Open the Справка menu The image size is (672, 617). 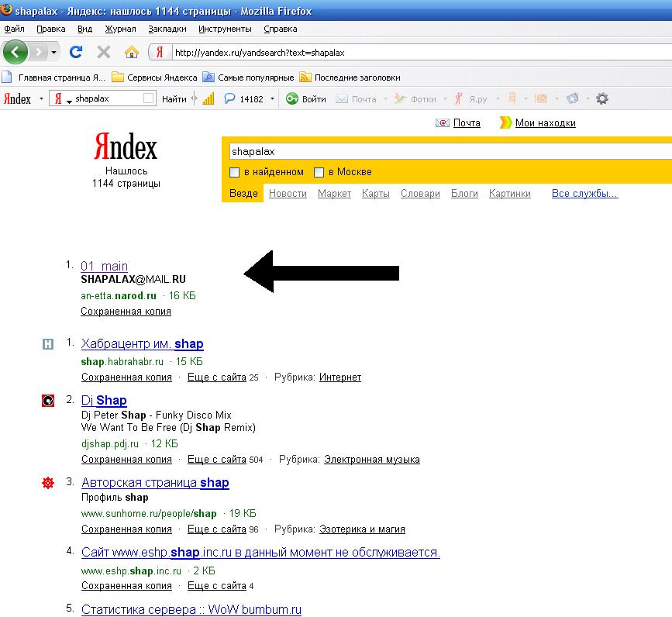pyautogui.click(x=281, y=29)
